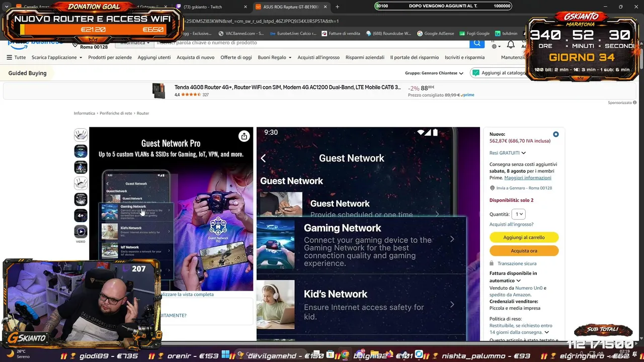Select the first router product thumbnail

pos(80,135)
